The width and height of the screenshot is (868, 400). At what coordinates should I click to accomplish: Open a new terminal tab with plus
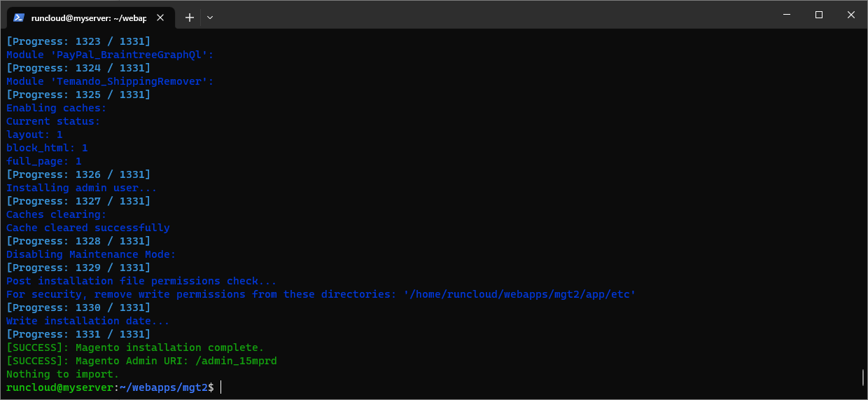pyautogui.click(x=190, y=18)
